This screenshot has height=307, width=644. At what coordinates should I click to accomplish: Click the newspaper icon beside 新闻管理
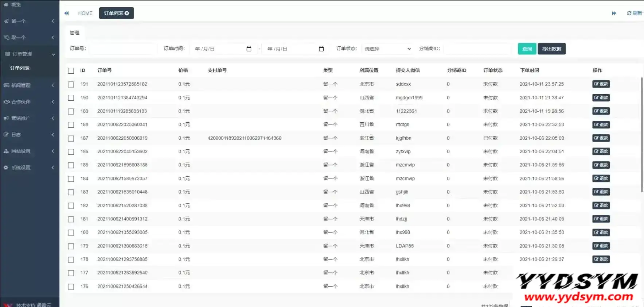coord(6,85)
